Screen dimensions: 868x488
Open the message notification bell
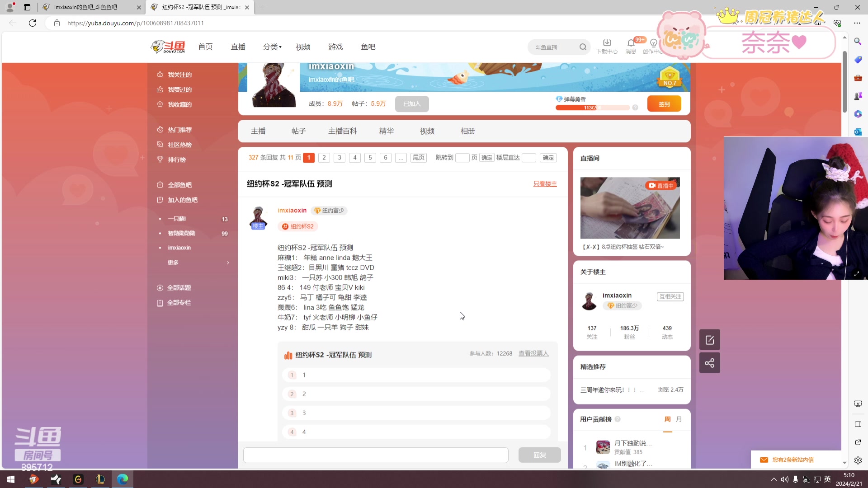(x=631, y=43)
